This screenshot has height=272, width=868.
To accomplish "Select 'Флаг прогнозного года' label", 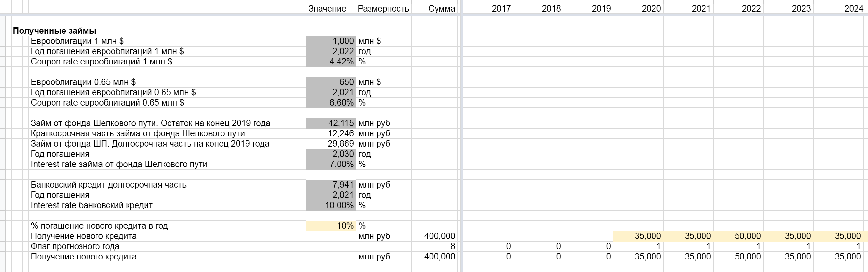I will pyautogui.click(x=75, y=247).
